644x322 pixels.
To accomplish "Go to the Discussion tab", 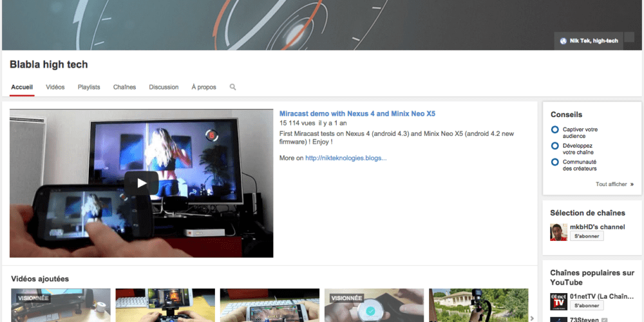I will click(x=164, y=87).
